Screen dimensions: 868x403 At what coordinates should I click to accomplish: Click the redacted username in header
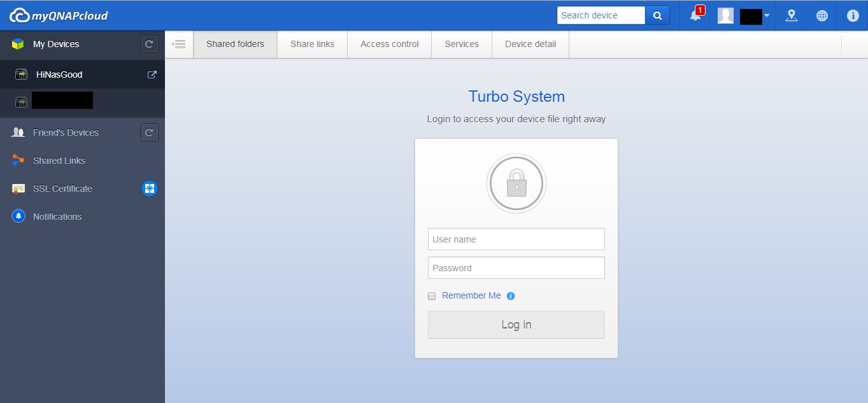point(751,16)
